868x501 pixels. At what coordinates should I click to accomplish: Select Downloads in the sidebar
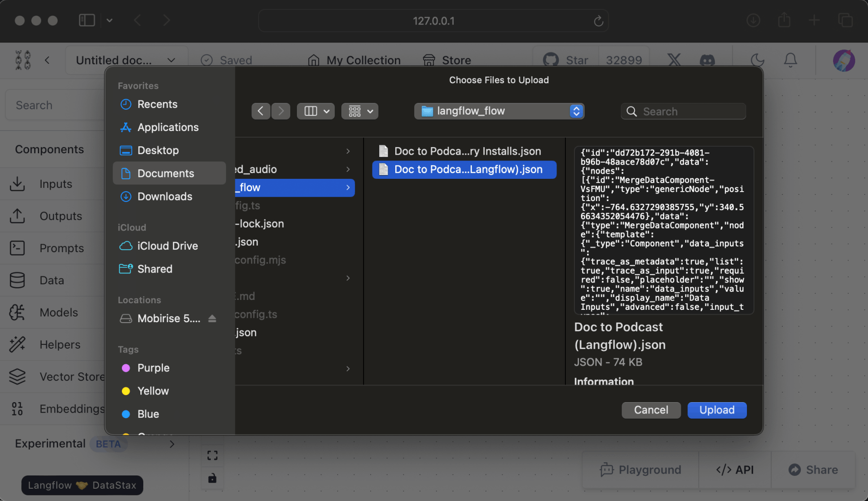(x=169, y=196)
